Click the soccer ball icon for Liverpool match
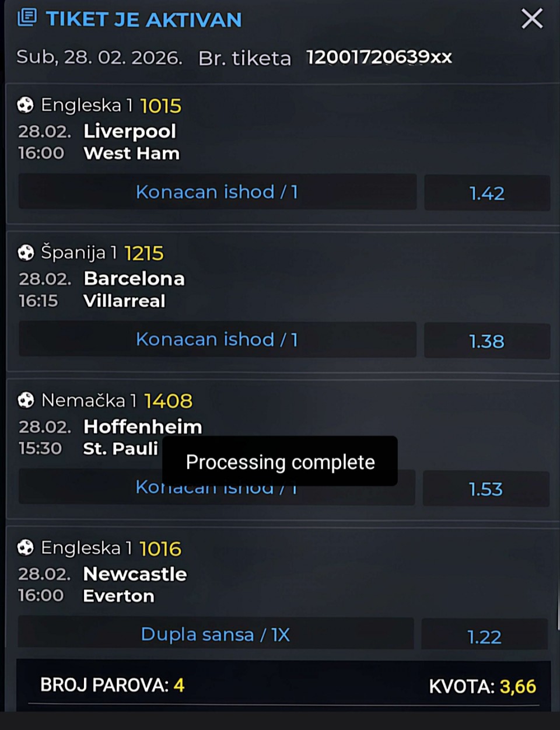The image size is (560, 730). (25, 105)
